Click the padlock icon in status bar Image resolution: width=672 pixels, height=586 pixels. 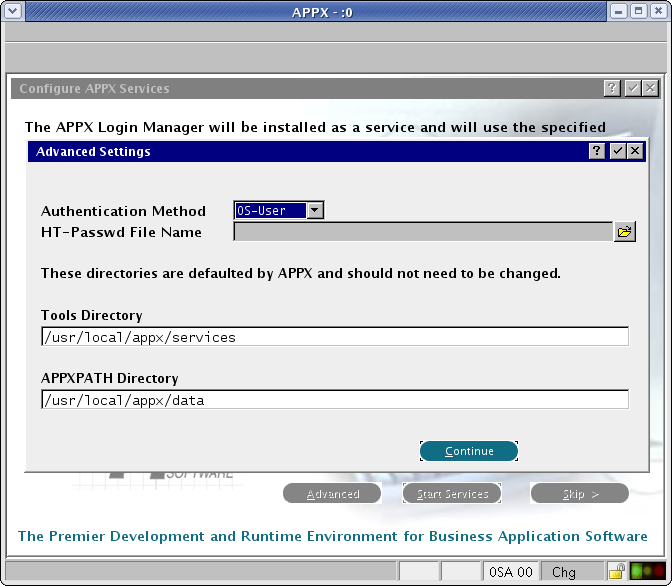point(618,572)
